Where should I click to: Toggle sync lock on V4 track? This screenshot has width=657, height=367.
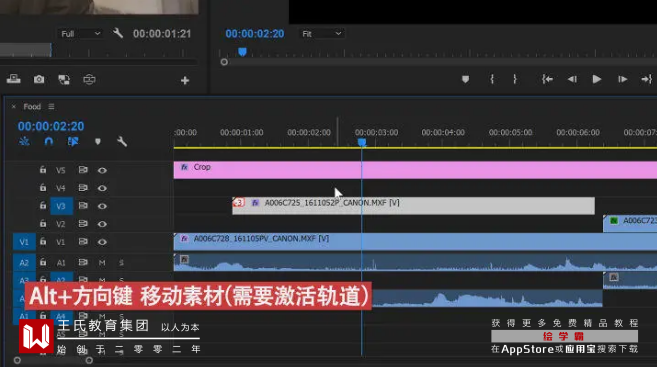[83, 188]
